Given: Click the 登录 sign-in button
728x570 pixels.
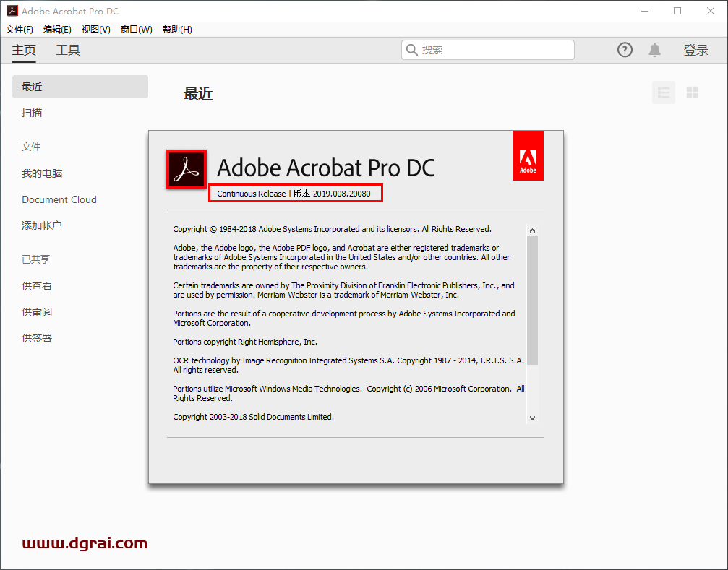Looking at the screenshot, I should pyautogui.click(x=696, y=50).
